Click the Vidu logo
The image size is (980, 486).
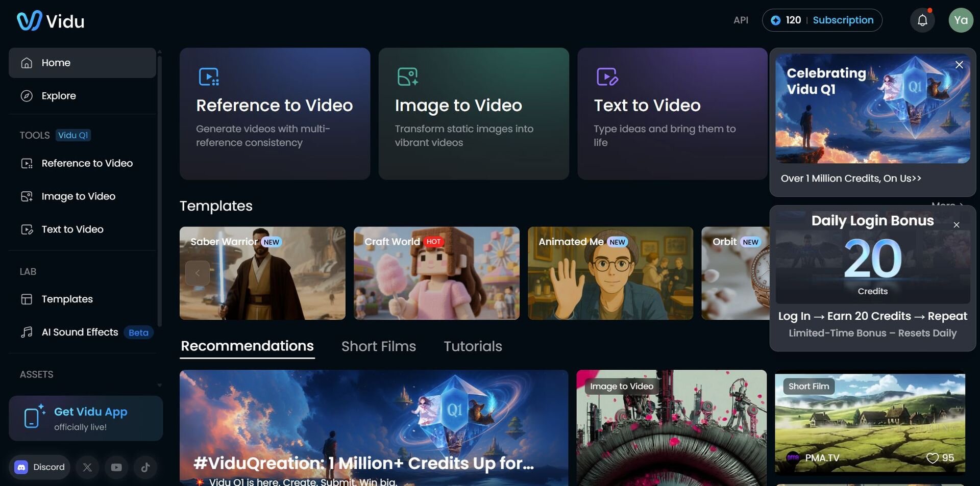click(x=51, y=21)
